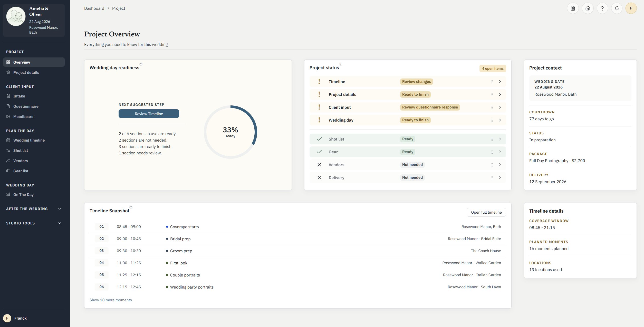Open three-dot menu for Timeline status row
The image size is (644, 327).
(x=492, y=82)
